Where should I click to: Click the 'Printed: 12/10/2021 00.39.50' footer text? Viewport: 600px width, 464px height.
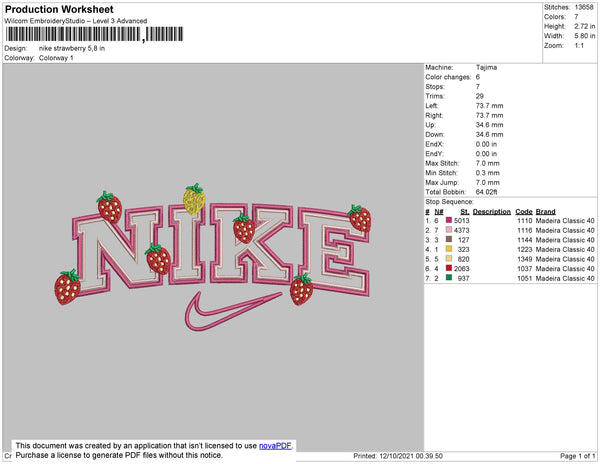tap(398, 456)
